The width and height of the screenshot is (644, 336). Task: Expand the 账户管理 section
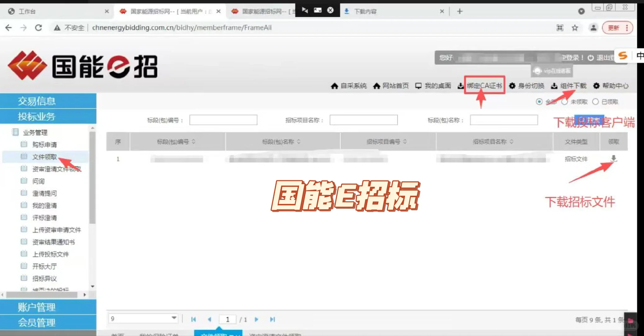pyautogui.click(x=37, y=307)
